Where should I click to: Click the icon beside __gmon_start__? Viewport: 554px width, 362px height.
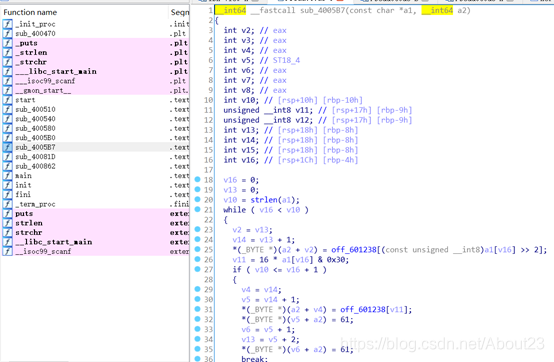pos(7,90)
